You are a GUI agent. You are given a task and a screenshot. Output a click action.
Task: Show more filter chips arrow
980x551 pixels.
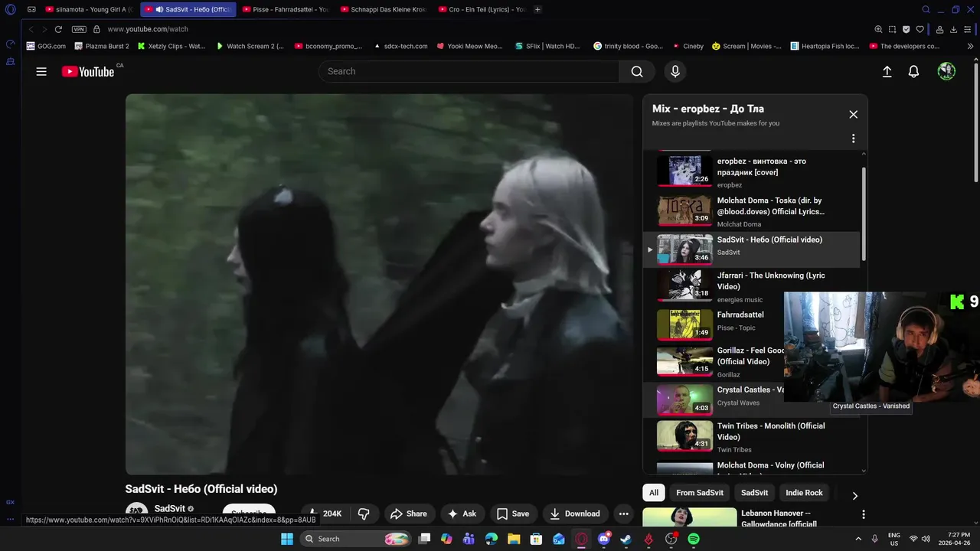tap(854, 495)
